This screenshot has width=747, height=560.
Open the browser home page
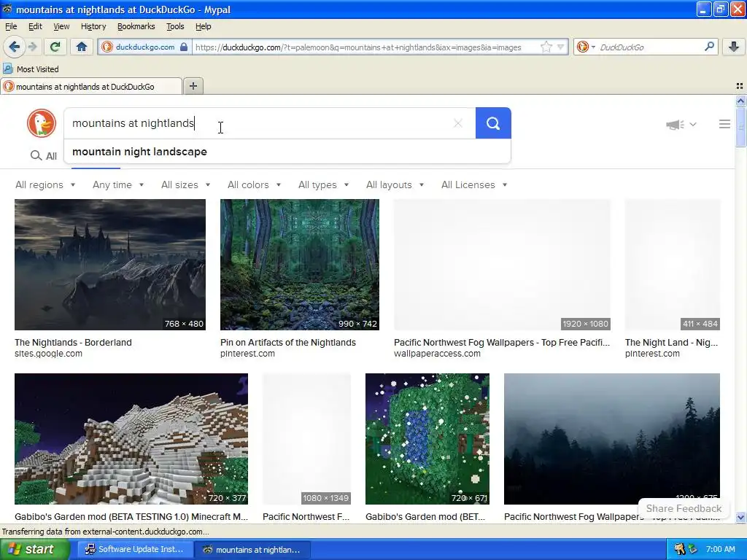82,47
